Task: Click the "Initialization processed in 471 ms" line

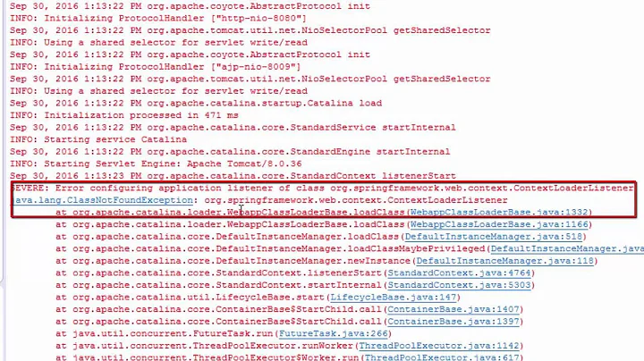Action: (124, 115)
